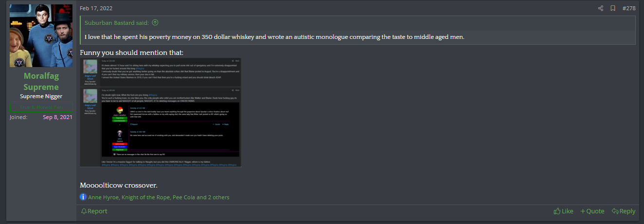This screenshot has width=644, height=224.
Task: Click the blue Informative reaction icon
Action: coord(83,197)
